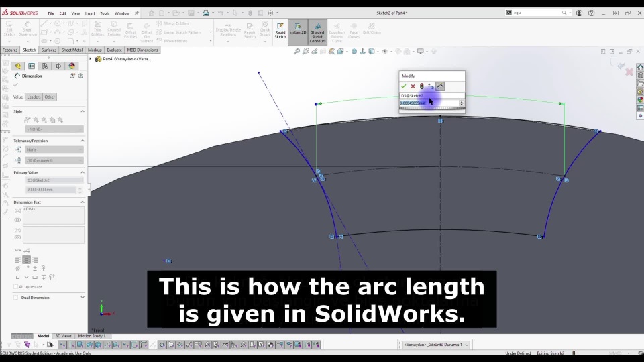Expand the Part4 tree node
The width and height of the screenshot is (644, 362).
click(91, 59)
